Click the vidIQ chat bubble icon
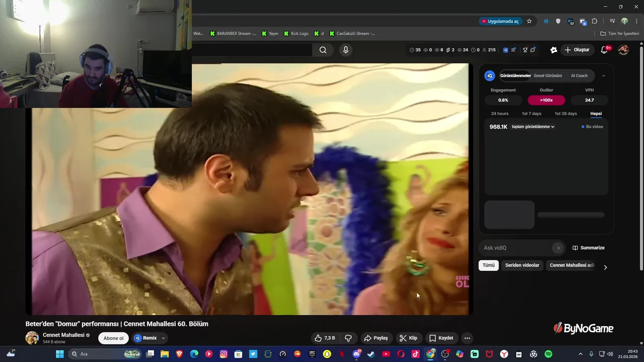The width and height of the screenshot is (644, 362). (533, 50)
